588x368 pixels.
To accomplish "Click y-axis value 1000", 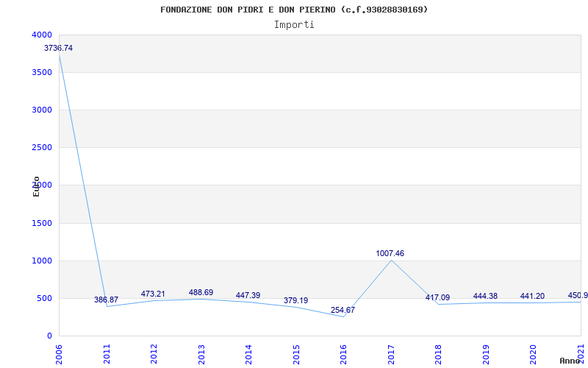I will click(x=42, y=261).
